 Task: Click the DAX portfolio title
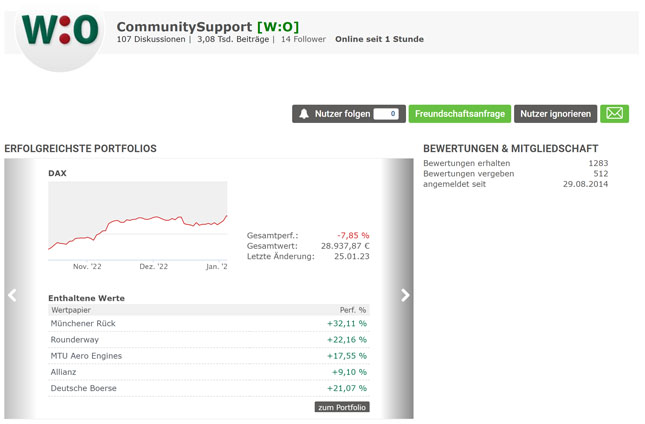coord(57,173)
